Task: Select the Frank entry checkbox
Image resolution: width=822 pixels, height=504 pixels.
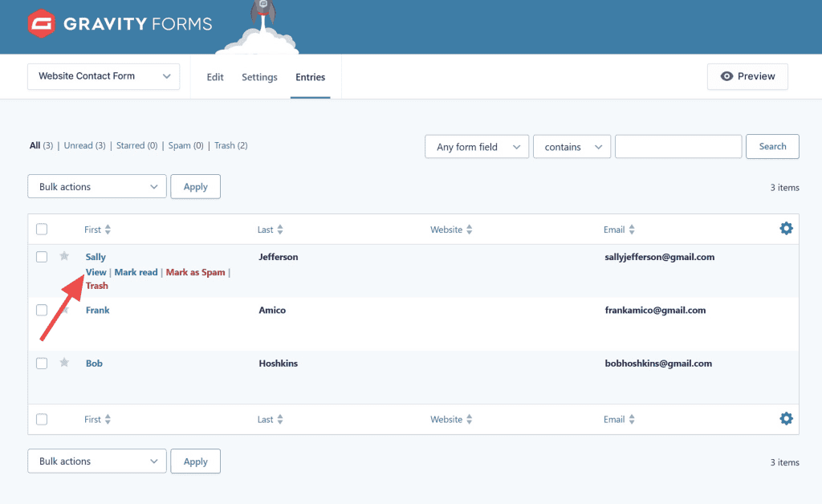Action: [x=42, y=310]
